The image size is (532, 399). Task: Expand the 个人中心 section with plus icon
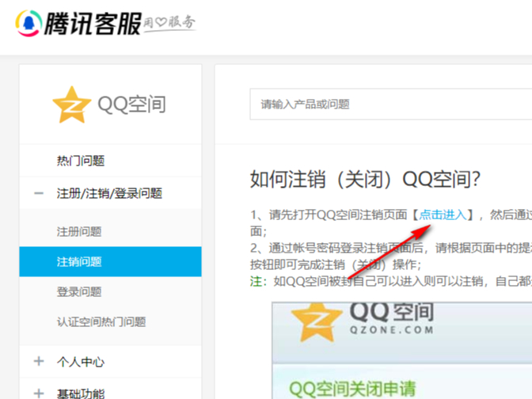39,361
